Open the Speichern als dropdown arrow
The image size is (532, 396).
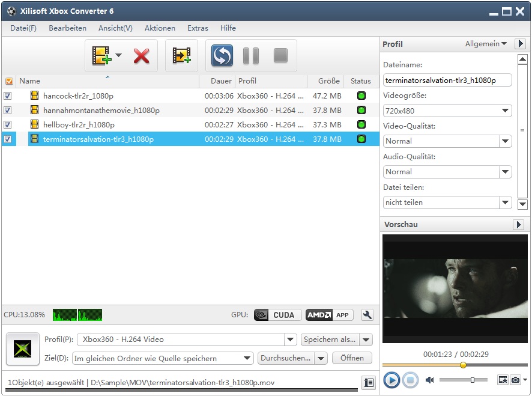pos(366,340)
